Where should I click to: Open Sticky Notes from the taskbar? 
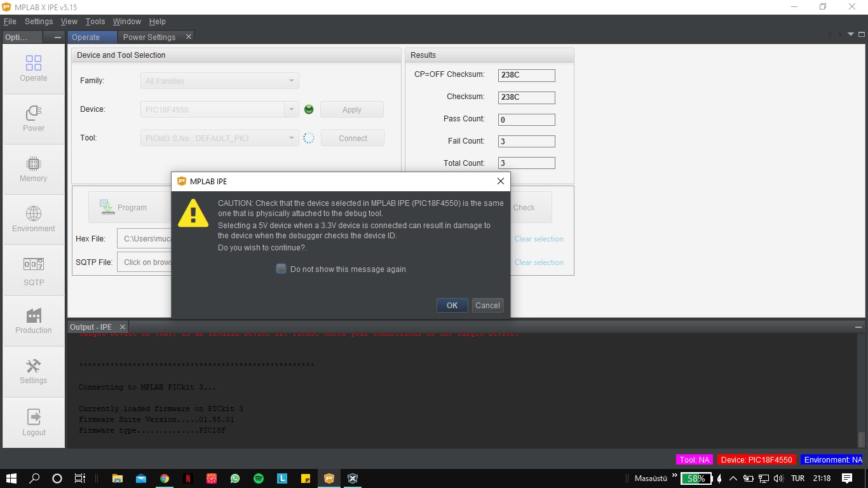[x=306, y=478]
